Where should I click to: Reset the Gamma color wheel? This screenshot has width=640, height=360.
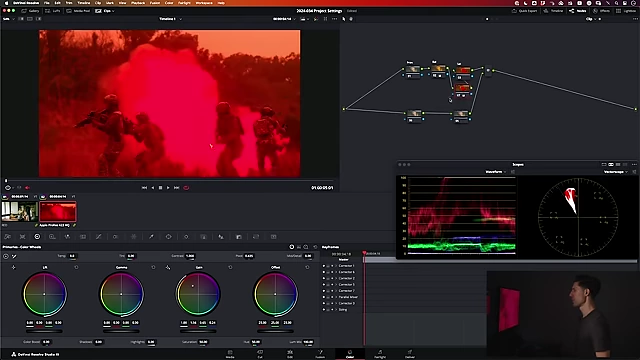coord(153,267)
